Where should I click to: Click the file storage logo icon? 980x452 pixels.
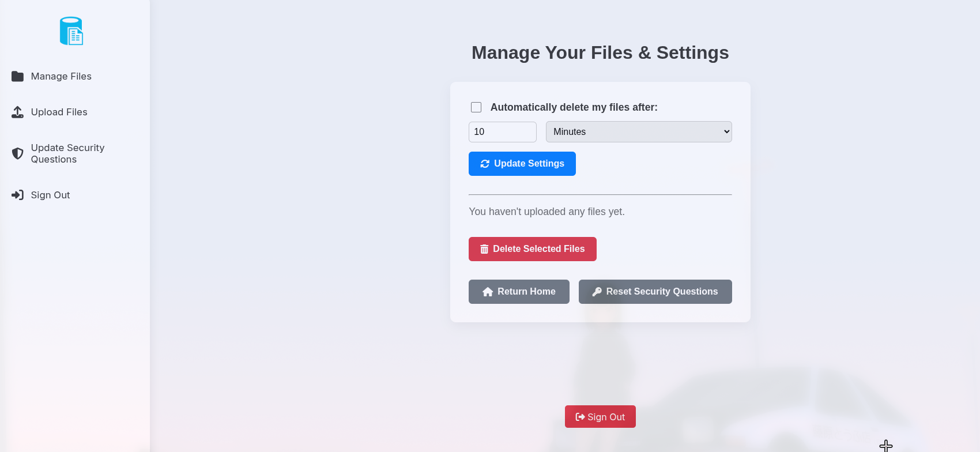[71, 31]
